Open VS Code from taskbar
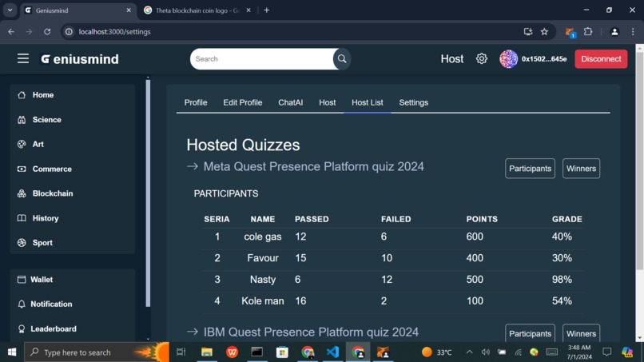Image resolution: width=644 pixels, height=362 pixels. [332, 352]
